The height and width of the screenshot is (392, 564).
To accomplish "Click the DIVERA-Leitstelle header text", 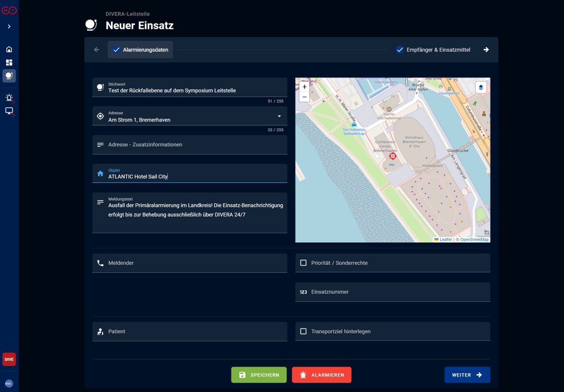I will [128, 14].
